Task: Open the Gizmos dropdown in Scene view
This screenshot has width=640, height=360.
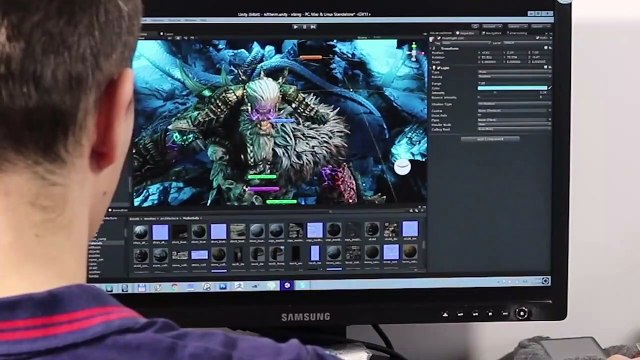Action: tap(363, 37)
